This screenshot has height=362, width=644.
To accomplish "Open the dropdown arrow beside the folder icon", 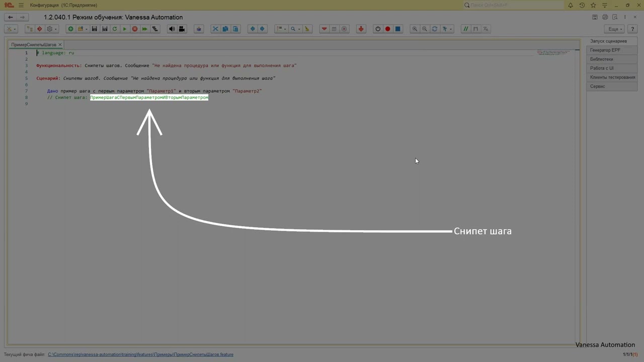I will [x=86, y=29].
